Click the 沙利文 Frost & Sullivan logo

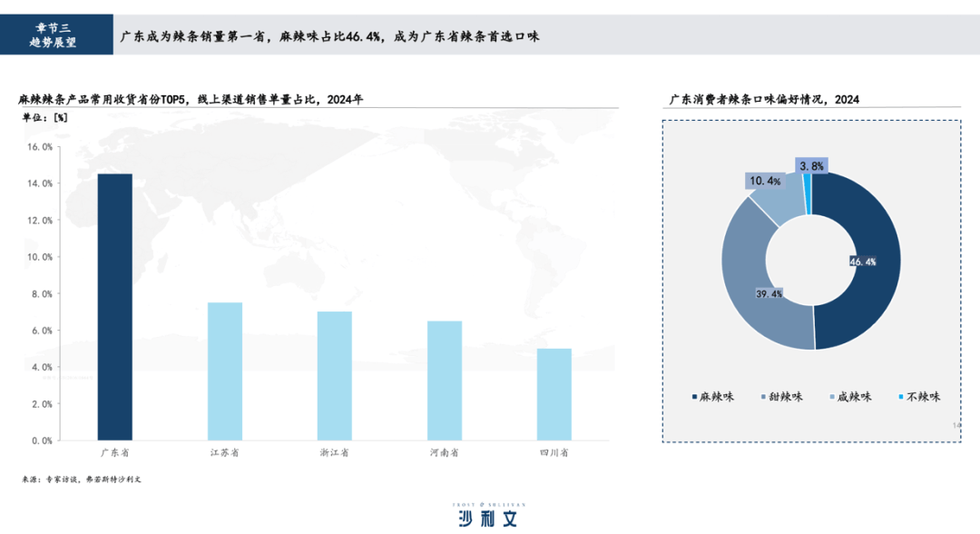pyautogui.click(x=489, y=515)
